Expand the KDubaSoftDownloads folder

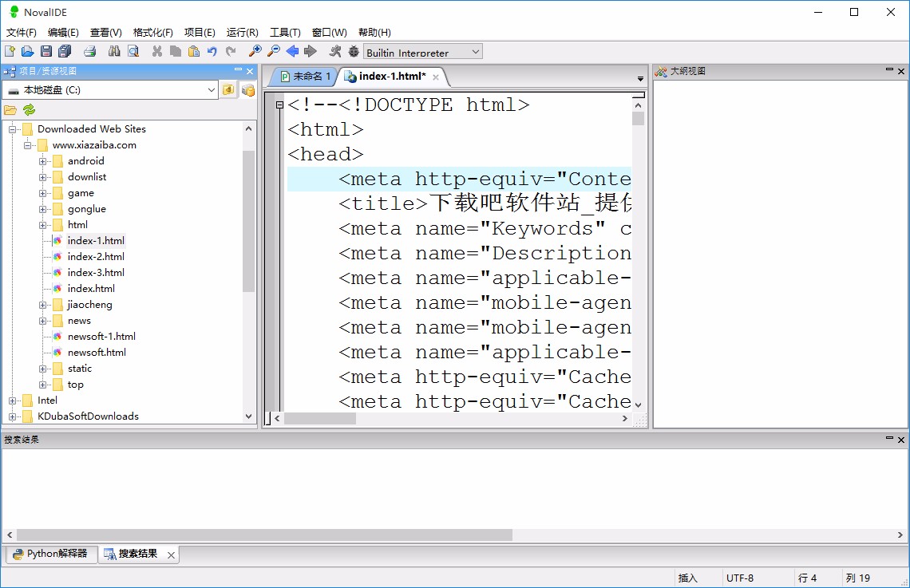pyautogui.click(x=12, y=416)
